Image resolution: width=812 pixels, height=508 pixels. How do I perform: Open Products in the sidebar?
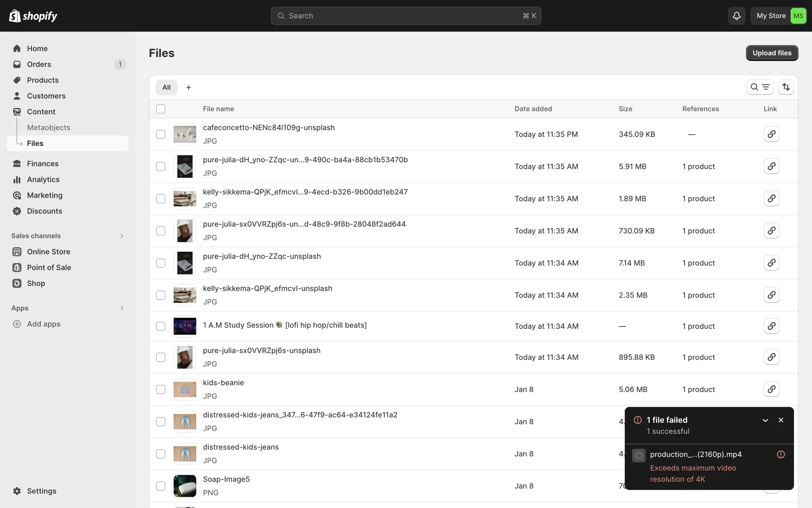pos(43,80)
